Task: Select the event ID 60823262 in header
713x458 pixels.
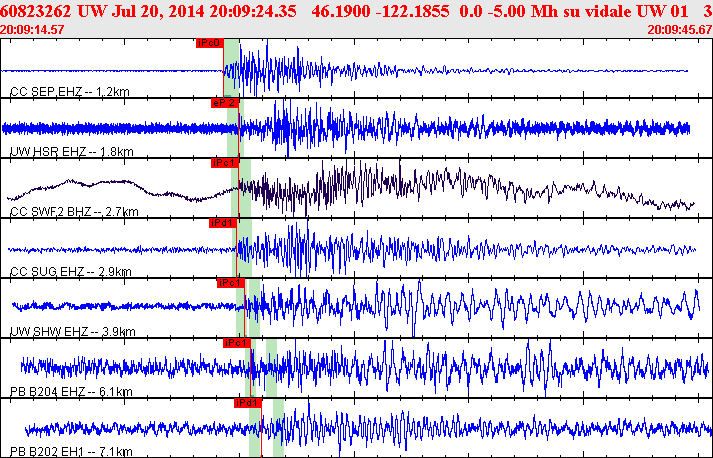Action: [36, 11]
